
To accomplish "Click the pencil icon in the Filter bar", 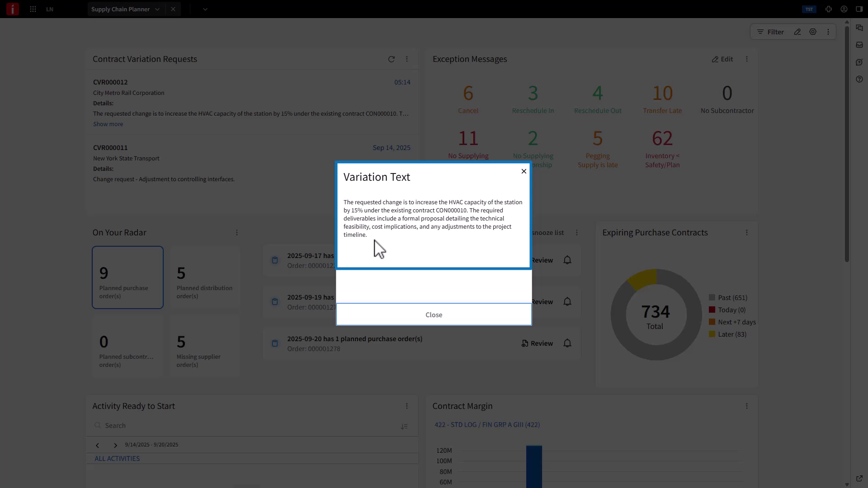I will (797, 32).
